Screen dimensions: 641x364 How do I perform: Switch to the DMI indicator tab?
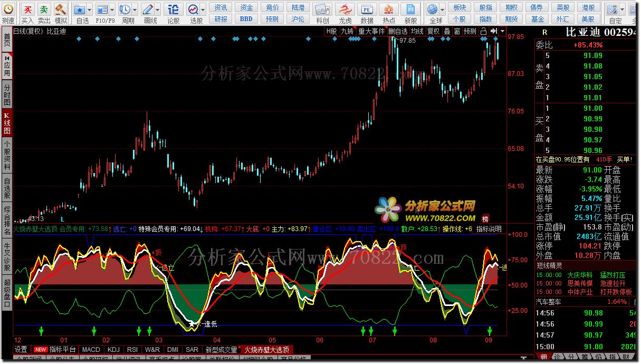click(x=173, y=349)
